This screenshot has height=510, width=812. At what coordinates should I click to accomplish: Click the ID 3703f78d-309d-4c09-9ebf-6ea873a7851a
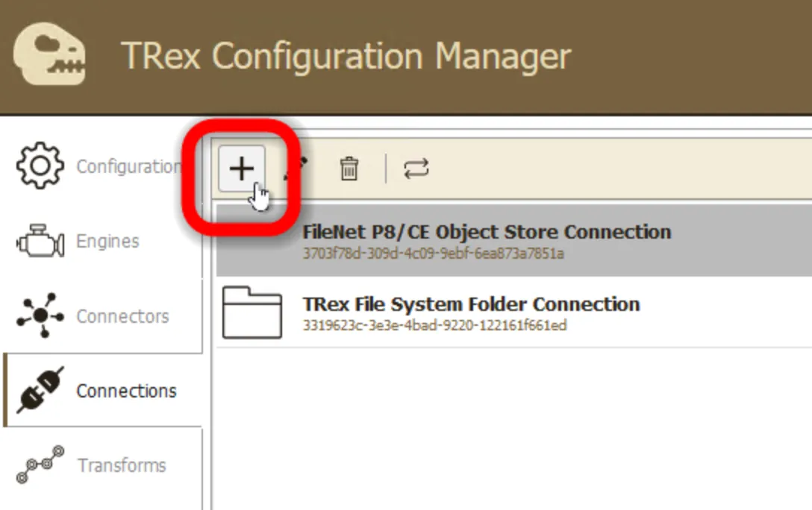click(x=434, y=254)
